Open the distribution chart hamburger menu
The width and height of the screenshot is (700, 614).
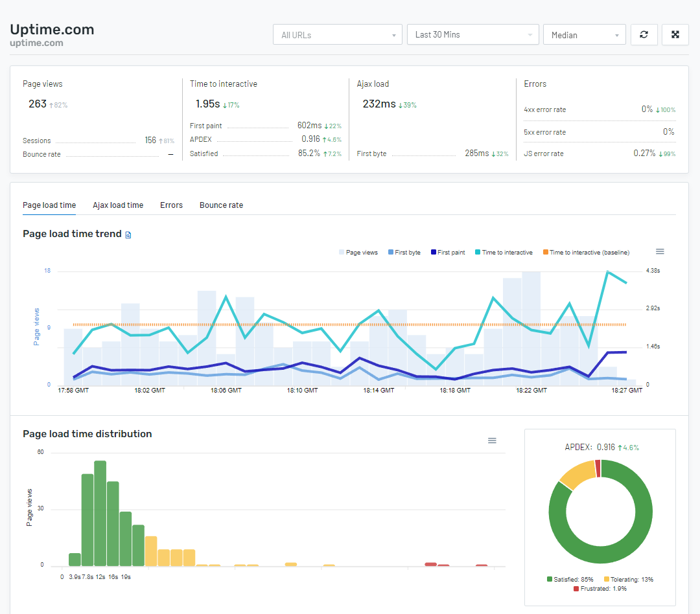tap(492, 440)
